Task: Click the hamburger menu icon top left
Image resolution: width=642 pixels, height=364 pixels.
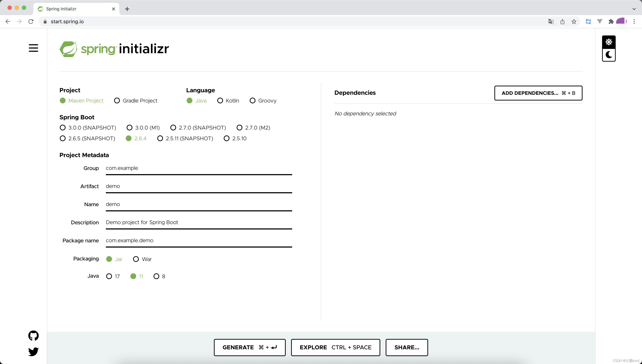Action: (x=33, y=48)
